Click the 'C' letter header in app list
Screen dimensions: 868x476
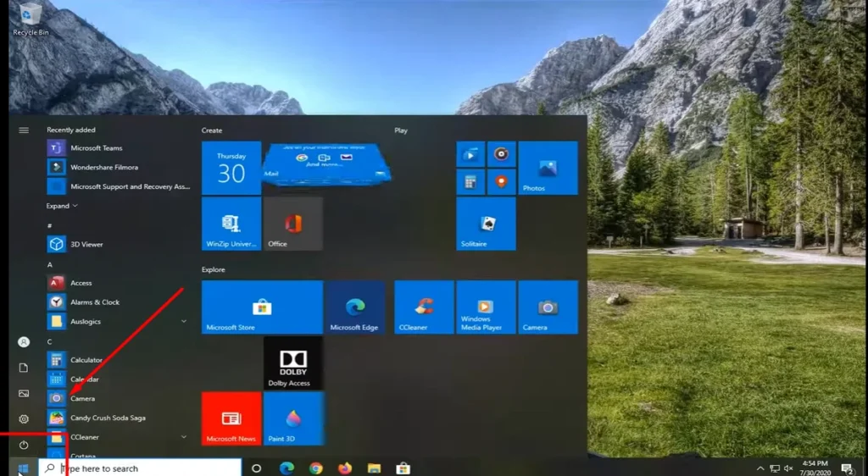coord(49,341)
